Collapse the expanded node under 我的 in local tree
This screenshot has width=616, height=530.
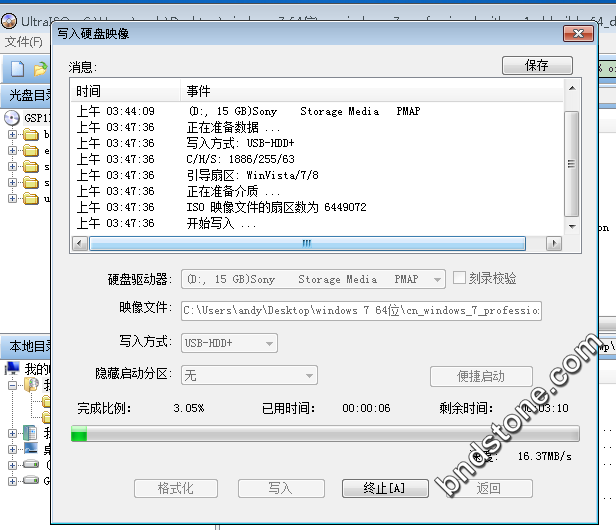click(x=12, y=385)
